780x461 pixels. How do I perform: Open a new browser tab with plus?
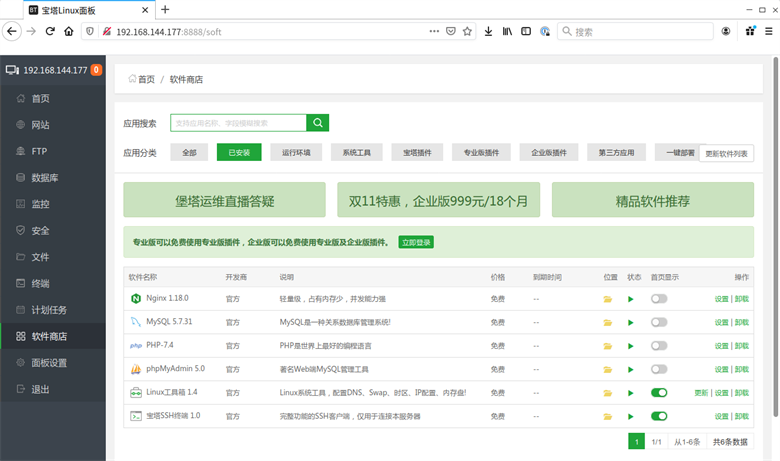165,9
